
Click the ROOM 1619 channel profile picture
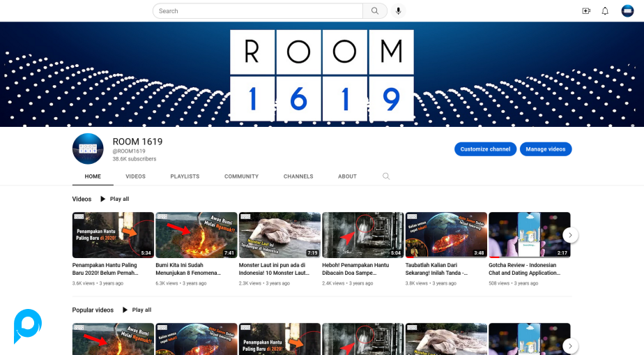pos(88,149)
